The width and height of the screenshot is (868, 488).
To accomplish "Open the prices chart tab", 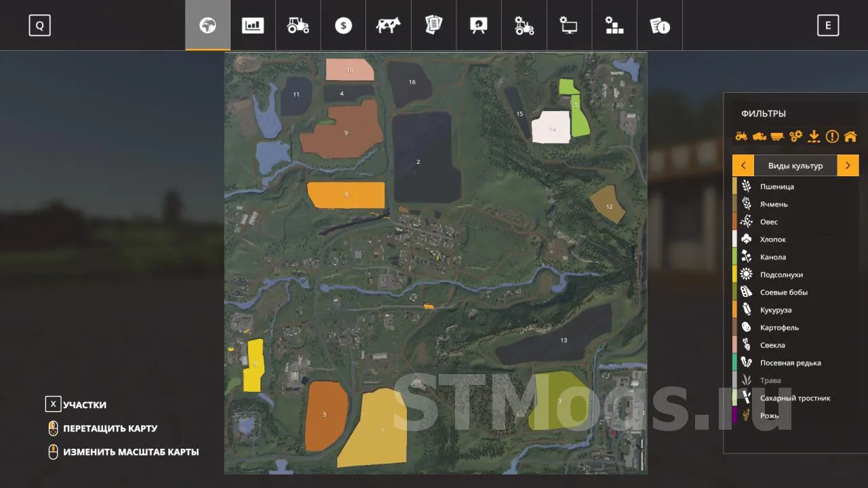I will click(x=253, y=26).
